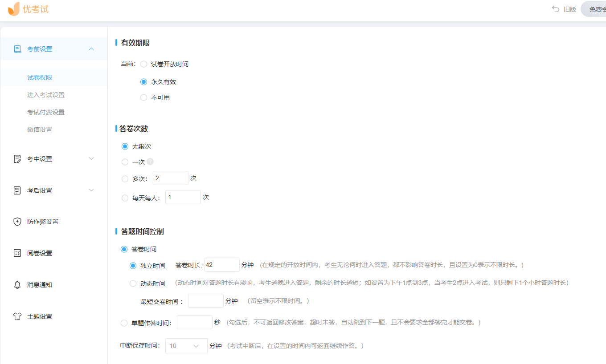Open 微信设置 submenu item
606x364 pixels.
click(x=40, y=129)
